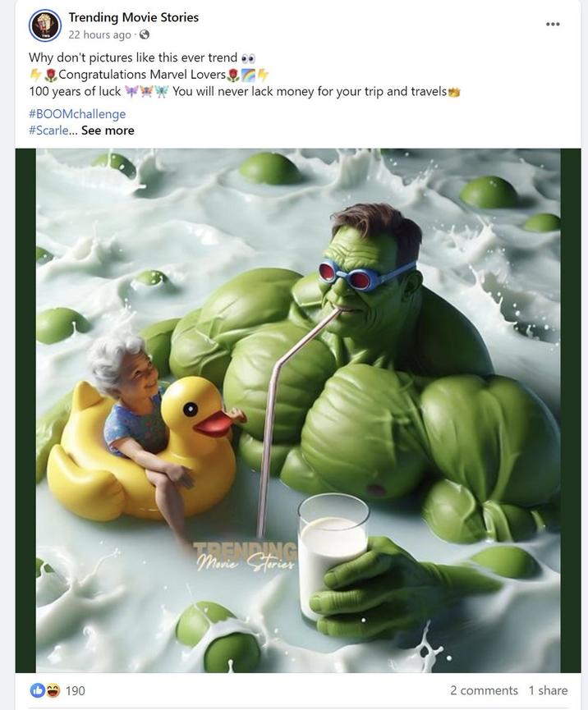Click the Haha laughing reaction icon
588x710 pixels.
(52, 690)
